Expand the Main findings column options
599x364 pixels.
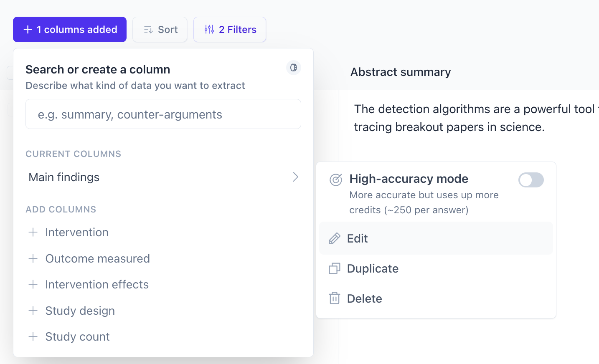(296, 177)
